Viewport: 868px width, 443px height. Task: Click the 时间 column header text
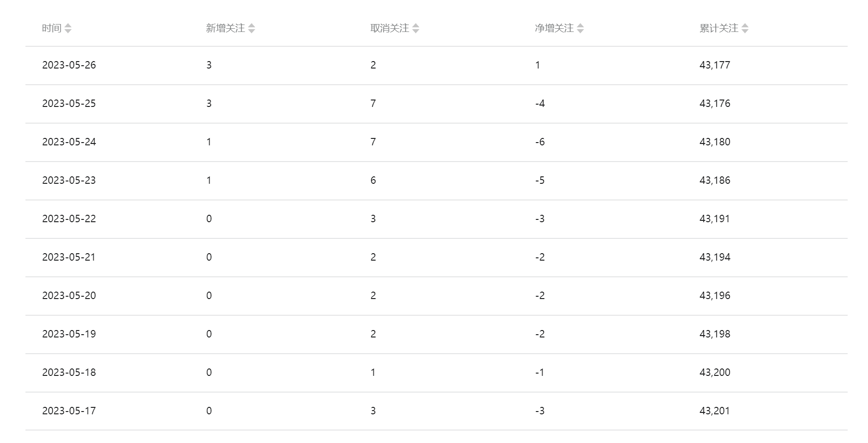[x=52, y=28]
